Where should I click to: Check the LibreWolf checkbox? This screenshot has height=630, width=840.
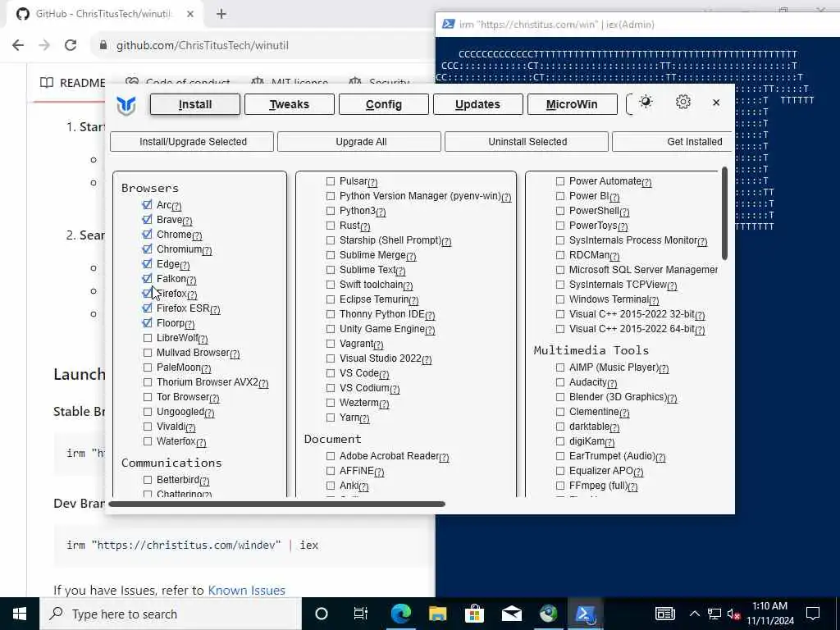(148, 337)
